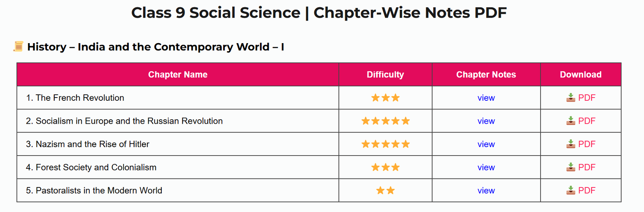Image resolution: width=644 pixels, height=212 pixels.
Task: Open view link for Pastoralists in Modern World
Action: [x=486, y=191]
